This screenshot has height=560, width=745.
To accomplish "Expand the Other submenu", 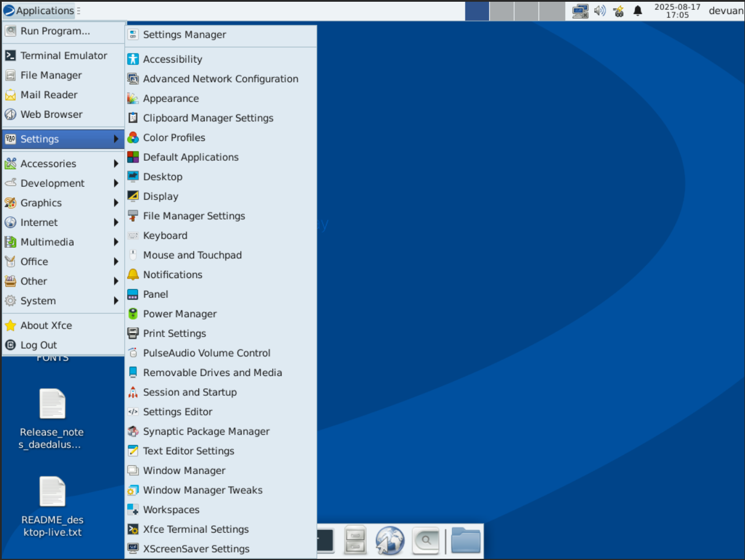I will coord(63,281).
